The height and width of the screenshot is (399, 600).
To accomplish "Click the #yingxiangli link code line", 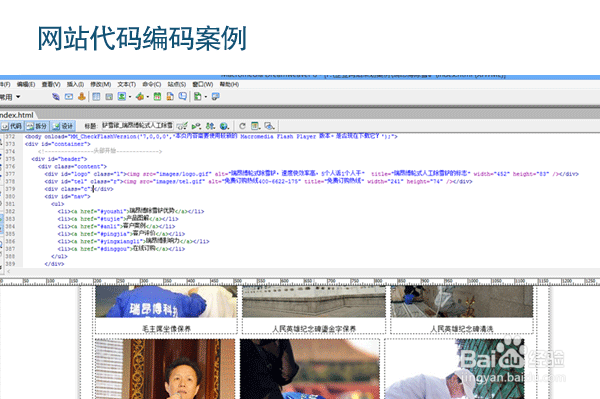I will pyautogui.click(x=134, y=241).
